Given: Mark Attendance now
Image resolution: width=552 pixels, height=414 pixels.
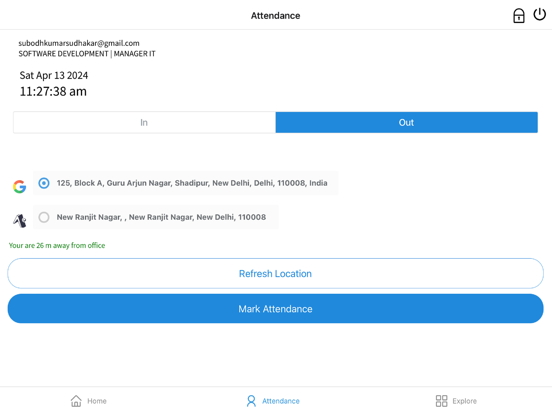Looking at the screenshot, I should pyautogui.click(x=275, y=309).
